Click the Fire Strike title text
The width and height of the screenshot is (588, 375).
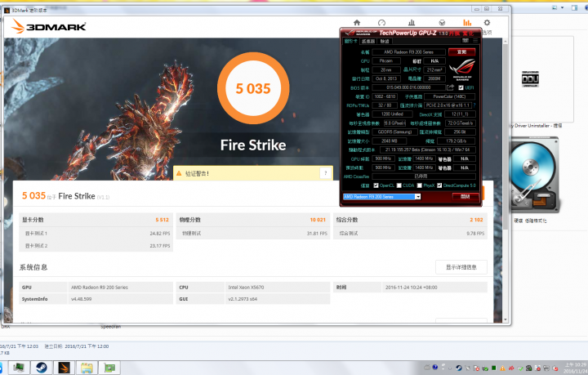click(x=253, y=145)
